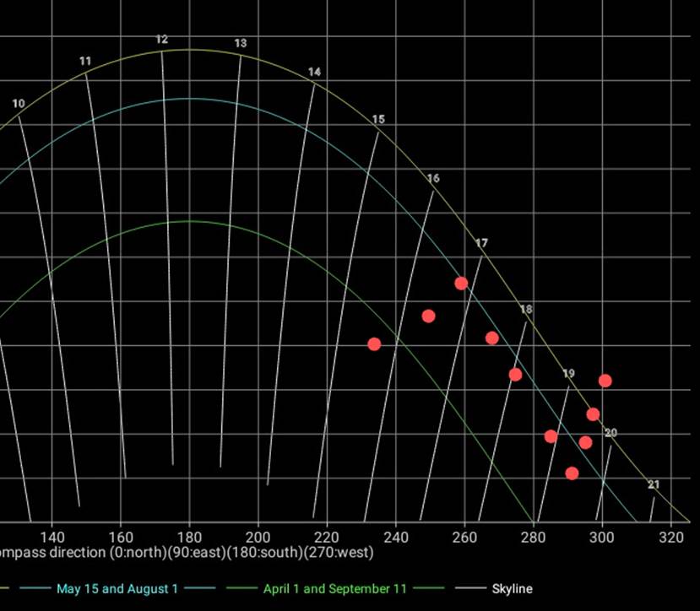Click the white line sample beside Skyline

tap(469, 588)
